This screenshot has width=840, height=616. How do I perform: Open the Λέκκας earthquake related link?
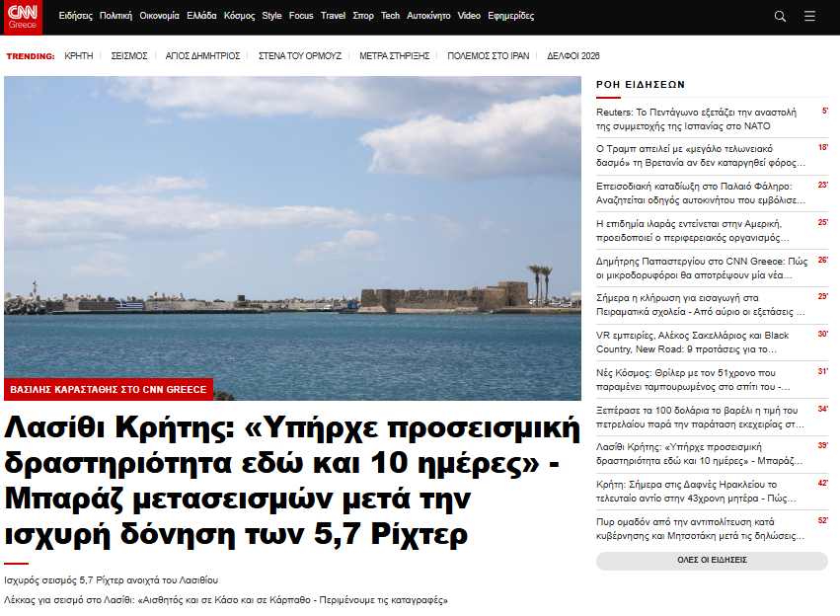[226, 599]
